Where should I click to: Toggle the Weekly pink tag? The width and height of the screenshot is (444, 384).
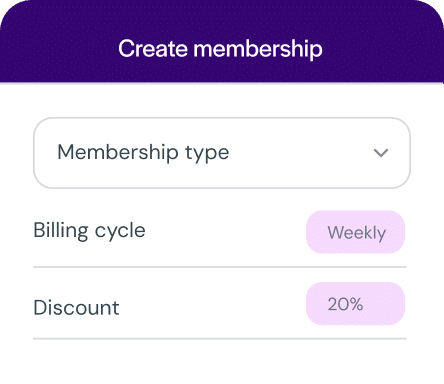355,232
